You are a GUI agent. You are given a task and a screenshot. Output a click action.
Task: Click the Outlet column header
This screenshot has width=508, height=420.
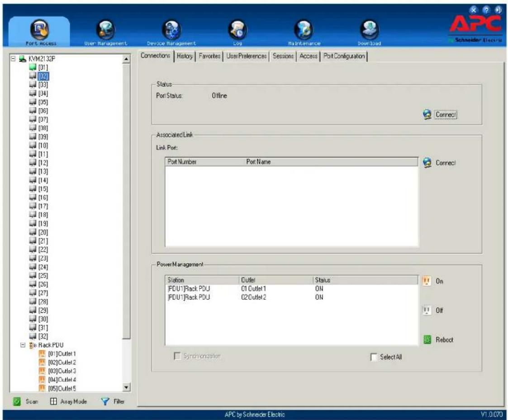(x=276, y=280)
